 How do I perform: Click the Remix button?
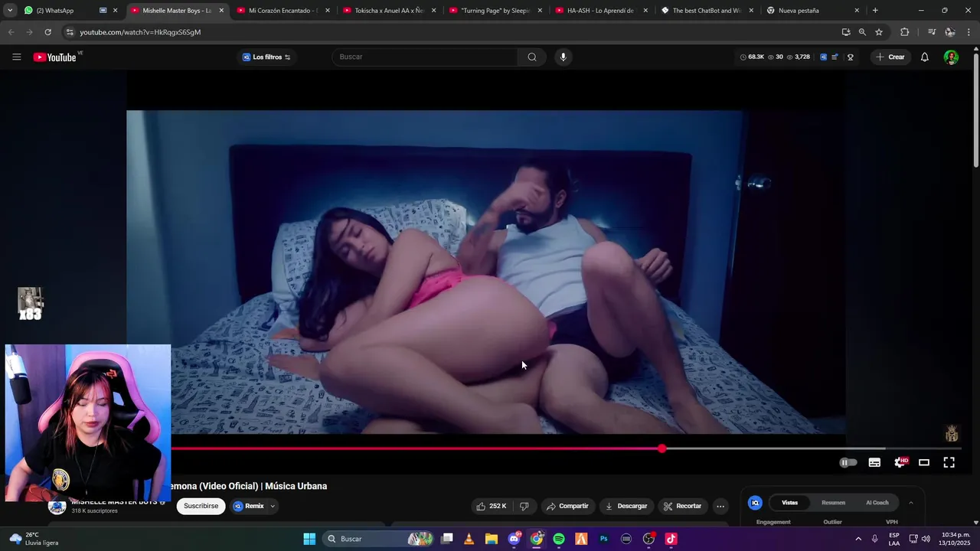[x=248, y=506]
